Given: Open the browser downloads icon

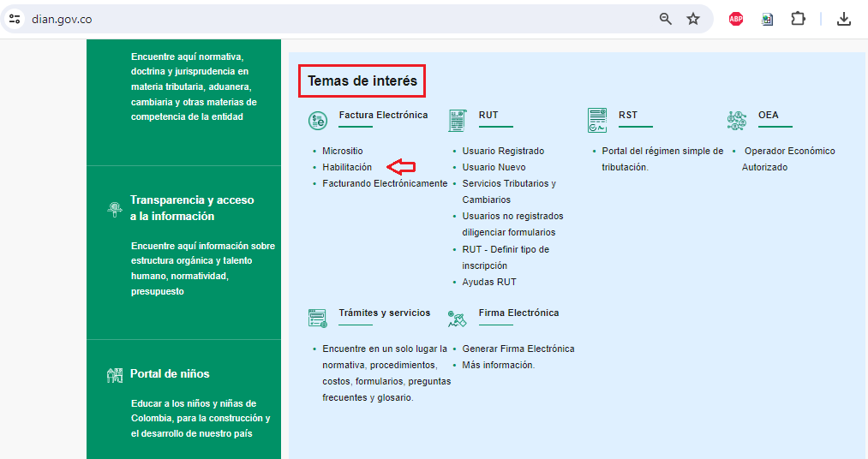Looking at the screenshot, I should 844,19.
